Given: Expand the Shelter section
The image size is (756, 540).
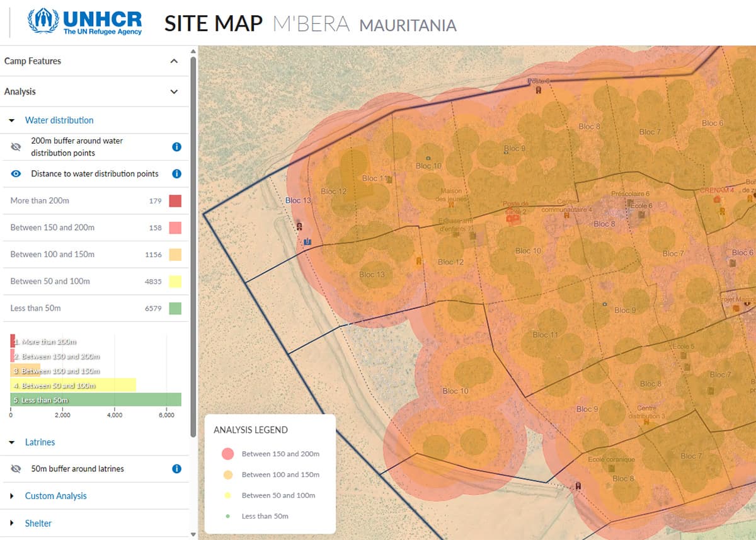Looking at the screenshot, I should tap(38, 523).
